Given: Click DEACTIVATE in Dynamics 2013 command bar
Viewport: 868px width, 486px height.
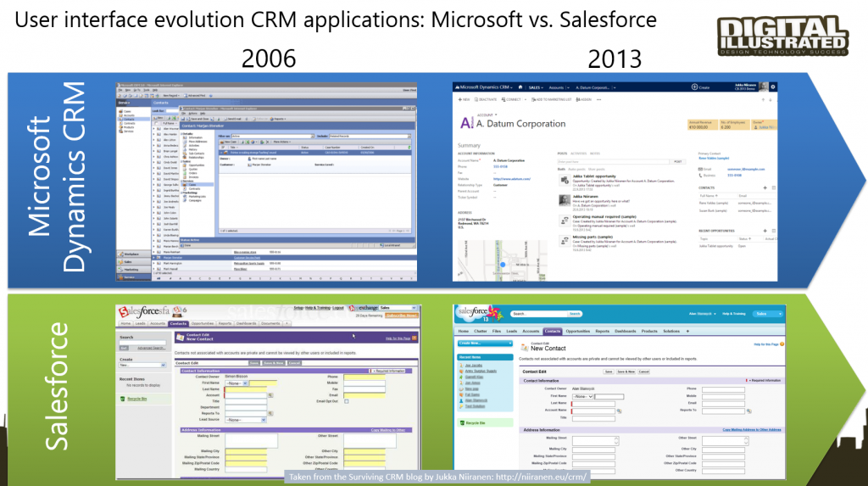Looking at the screenshot, I should pos(486,99).
